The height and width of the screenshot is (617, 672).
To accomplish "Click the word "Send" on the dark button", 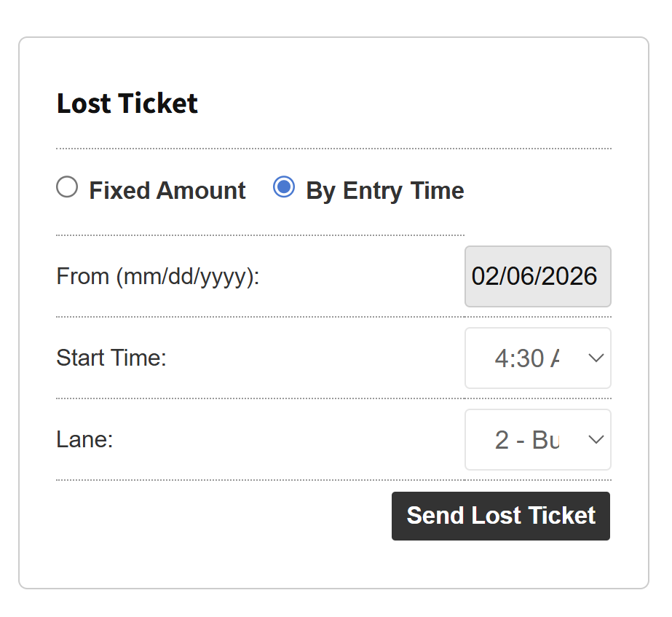I will coord(435,516).
